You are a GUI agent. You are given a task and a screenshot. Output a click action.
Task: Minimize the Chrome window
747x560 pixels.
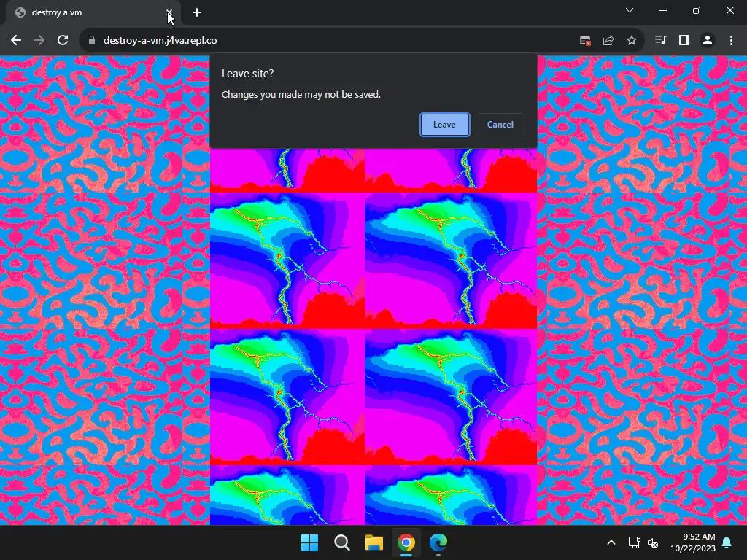point(663,10)
